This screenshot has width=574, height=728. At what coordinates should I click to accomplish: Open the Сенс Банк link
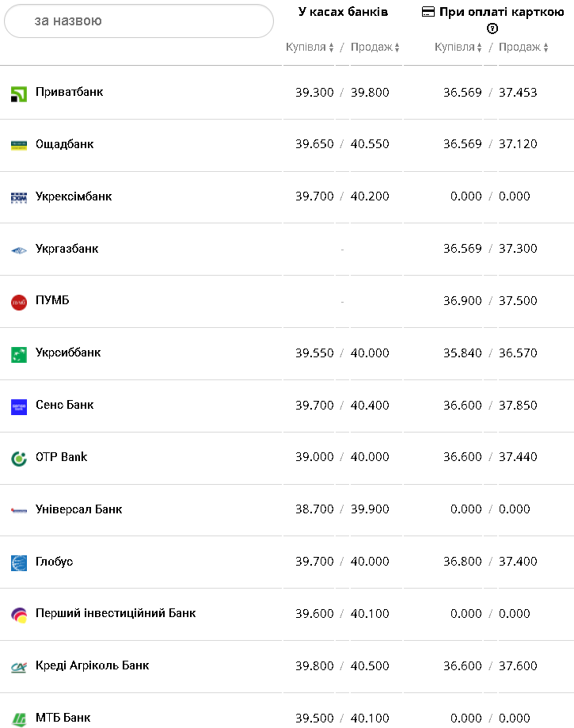(65, 405)
